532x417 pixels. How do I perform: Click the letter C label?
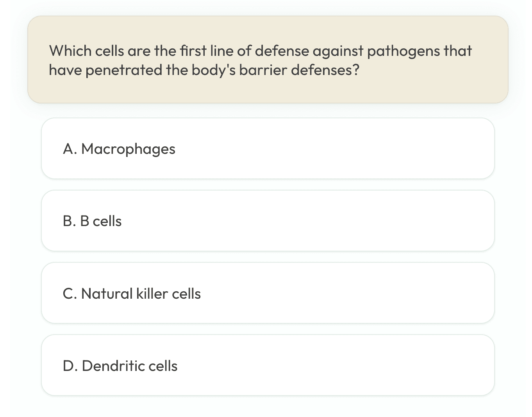click(69, 293)
